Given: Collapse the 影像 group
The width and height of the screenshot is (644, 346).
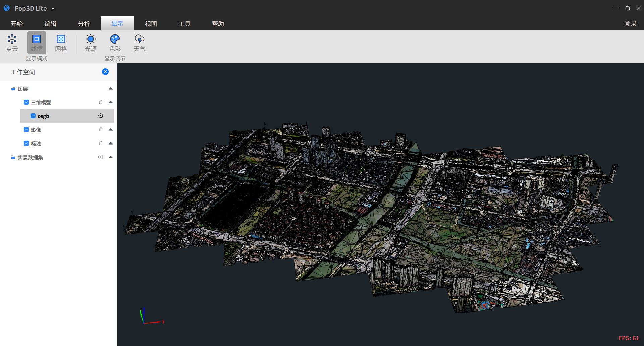Looking at the screenshot, I should tap(111, 129).
